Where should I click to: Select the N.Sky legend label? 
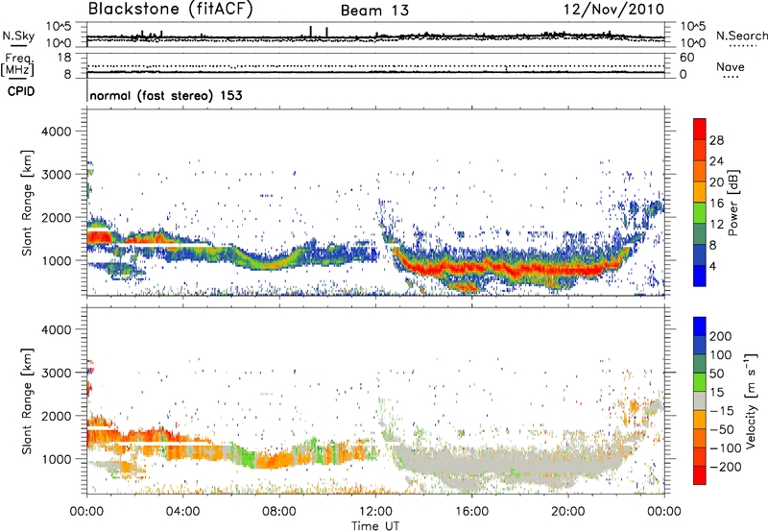coord(18,36)
